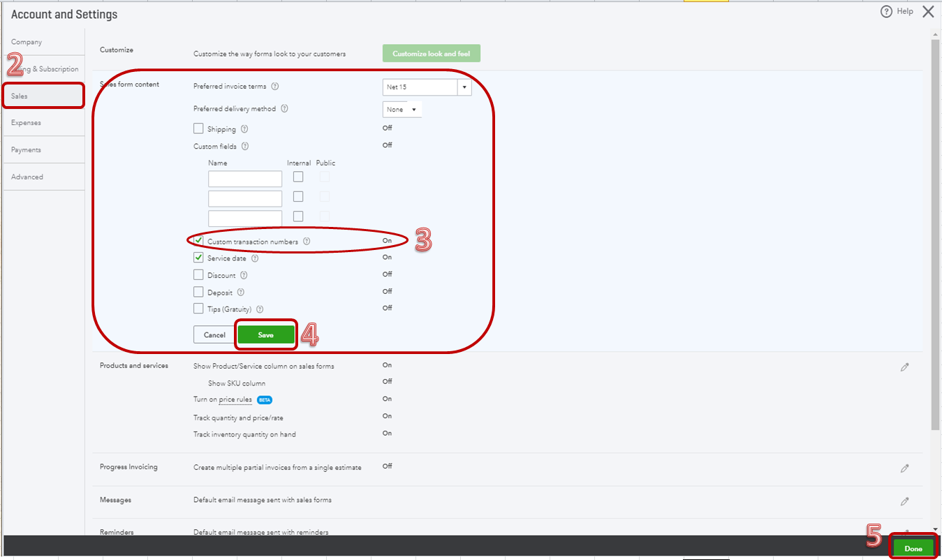Save the sales form content changes
Screen dimensions: 942x560
pos(266,335)
